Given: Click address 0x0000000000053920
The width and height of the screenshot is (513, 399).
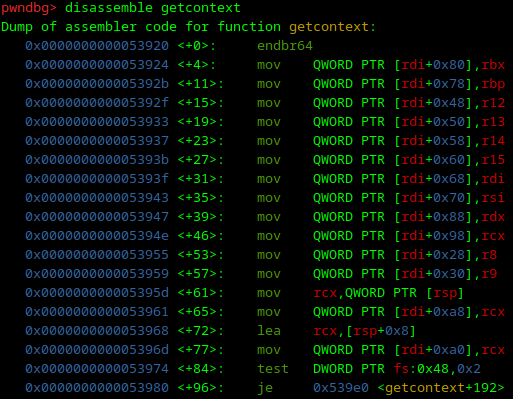Looking at the screenshot, I should click(x=97, y=46).
